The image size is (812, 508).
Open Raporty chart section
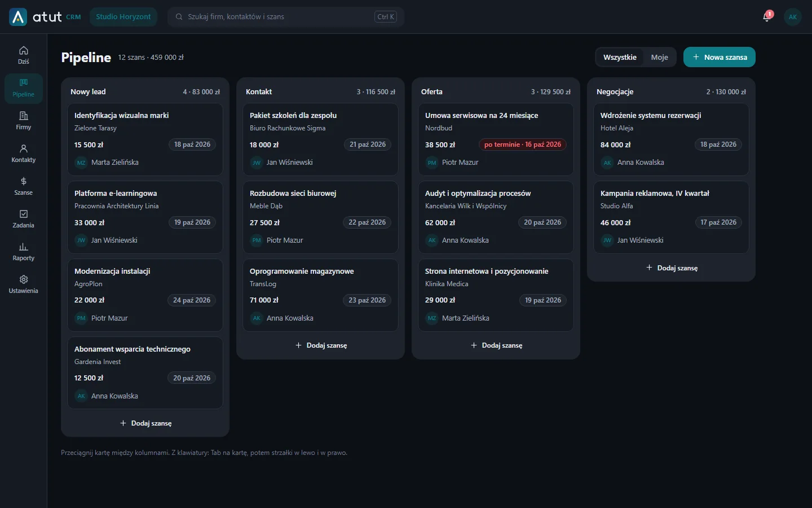point(23,252)
